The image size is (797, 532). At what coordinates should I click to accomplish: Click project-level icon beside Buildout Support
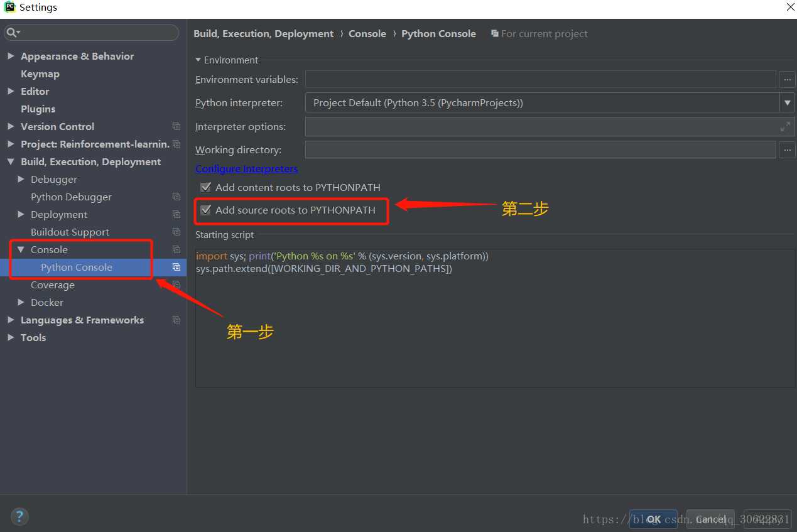tap(176, 232)
